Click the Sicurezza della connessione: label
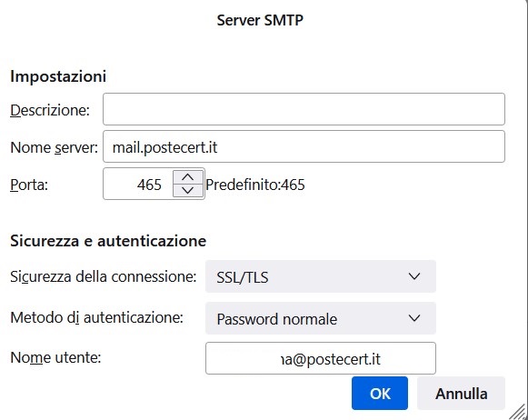The image size is (528, 420). click(103, 277)
